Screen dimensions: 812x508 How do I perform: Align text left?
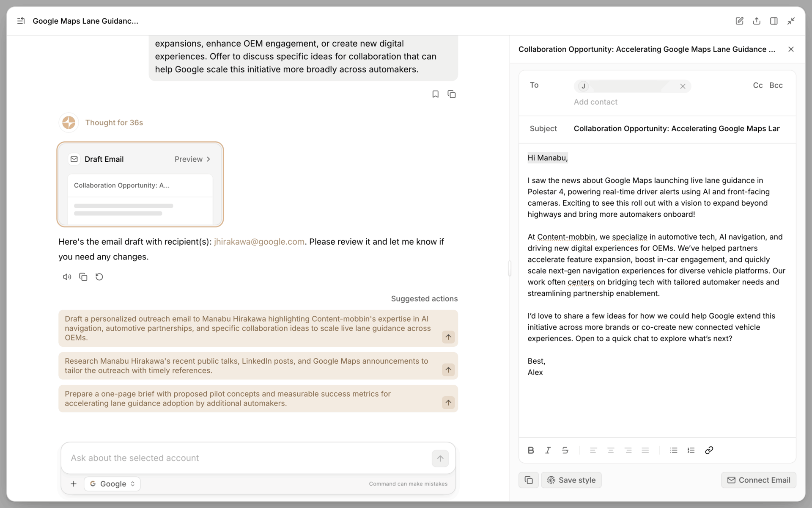click(593, 450)
